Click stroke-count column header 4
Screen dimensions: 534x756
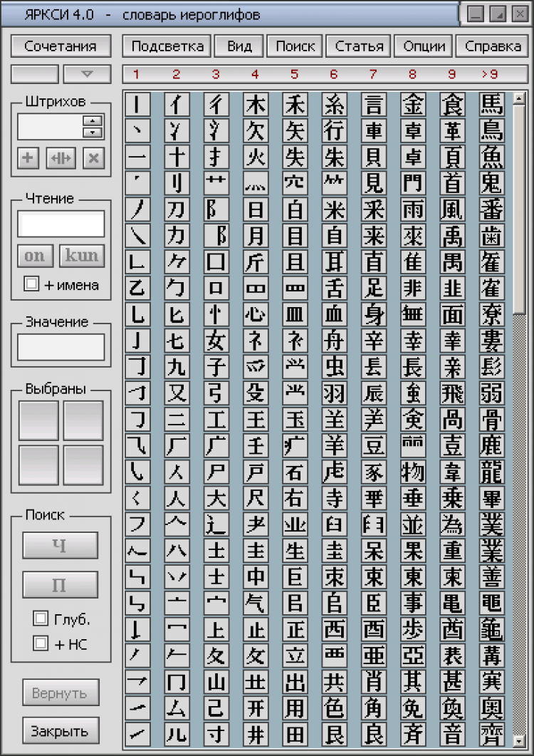255,74
